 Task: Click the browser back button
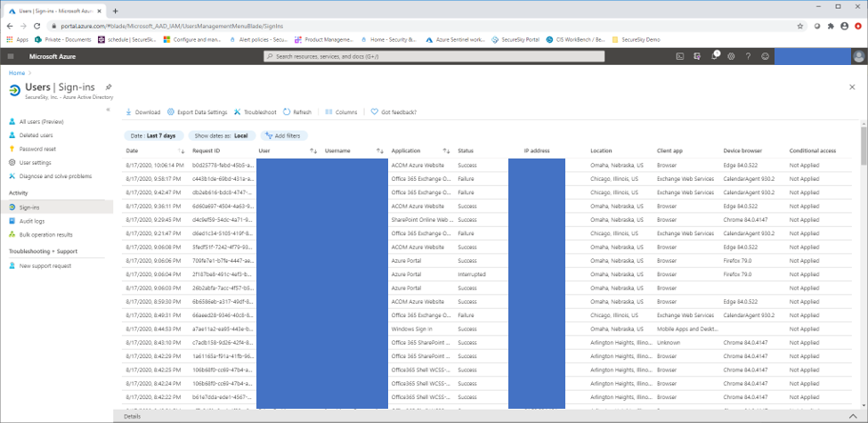tap(10, 26)
